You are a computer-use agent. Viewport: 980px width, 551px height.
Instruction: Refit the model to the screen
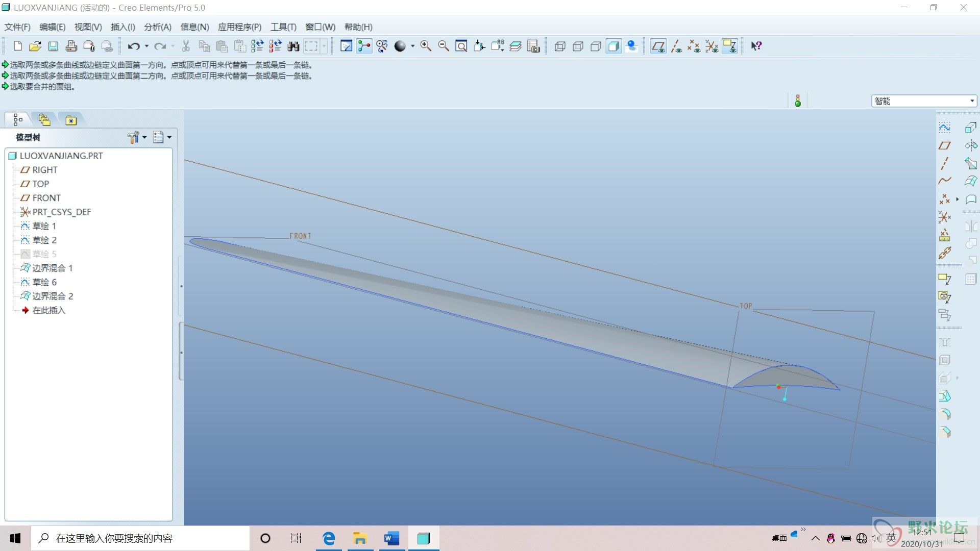(x=461, y=46)
